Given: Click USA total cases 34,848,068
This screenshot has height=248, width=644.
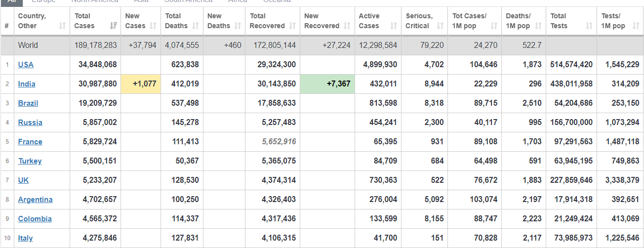Looking at the screenshot, I should tap(98, 64).
